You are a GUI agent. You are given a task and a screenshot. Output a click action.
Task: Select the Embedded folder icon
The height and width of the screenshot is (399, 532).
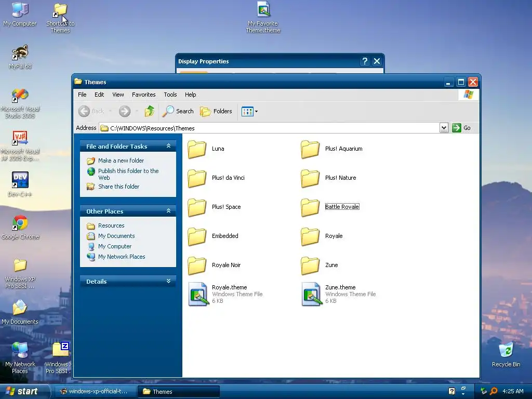pyautogui.click(x=197, y=236)
